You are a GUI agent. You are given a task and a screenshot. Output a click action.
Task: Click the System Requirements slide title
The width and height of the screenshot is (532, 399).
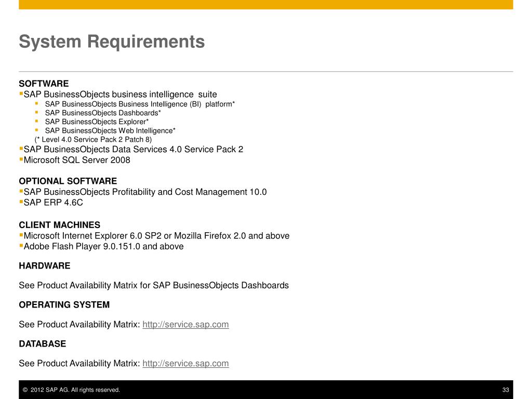112,42
